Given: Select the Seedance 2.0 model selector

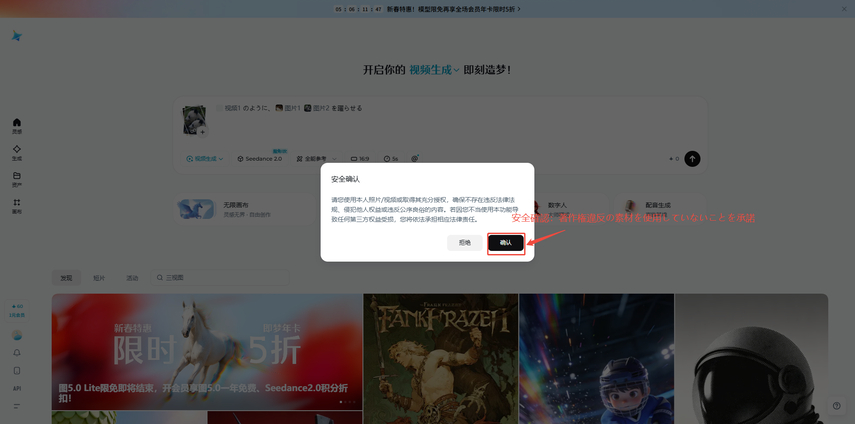Looking at the screenshot, I should click(x=260, y=159).
